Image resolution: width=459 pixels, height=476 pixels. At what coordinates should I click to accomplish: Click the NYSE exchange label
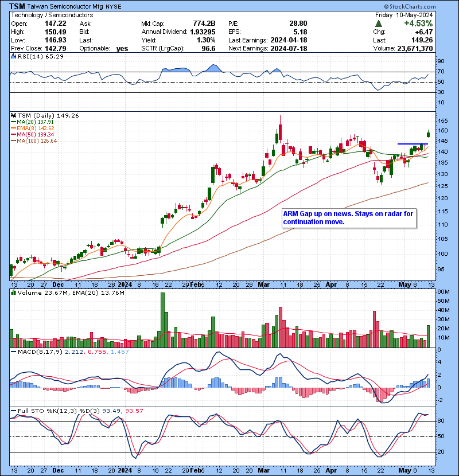tap(113, 7)
